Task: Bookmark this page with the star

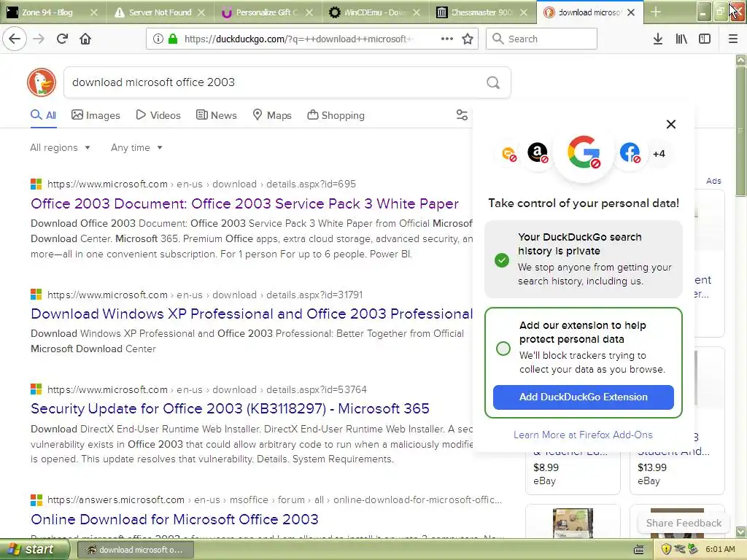Action: [x=468, y=39]
